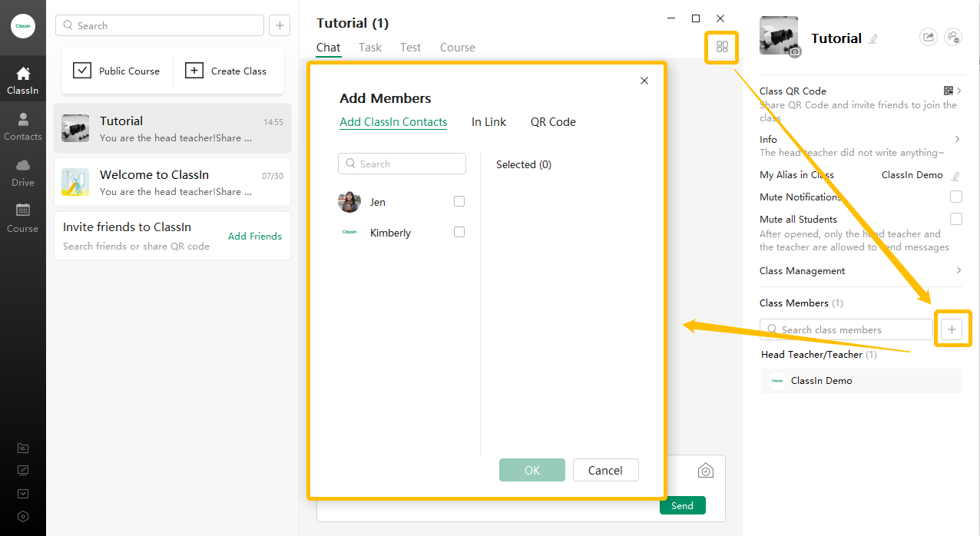Open the network monitor waveform icon in sidebar

click(23, 494)
